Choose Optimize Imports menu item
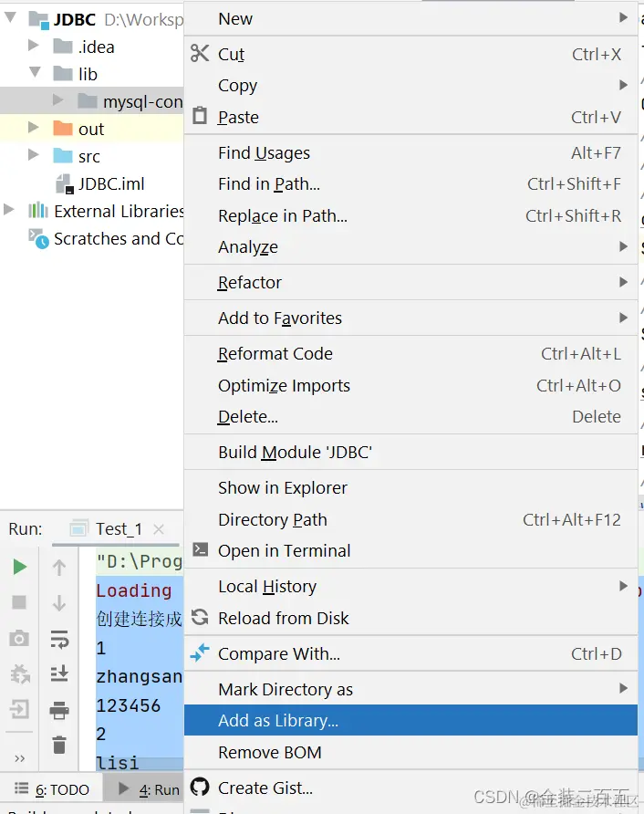 410,385
